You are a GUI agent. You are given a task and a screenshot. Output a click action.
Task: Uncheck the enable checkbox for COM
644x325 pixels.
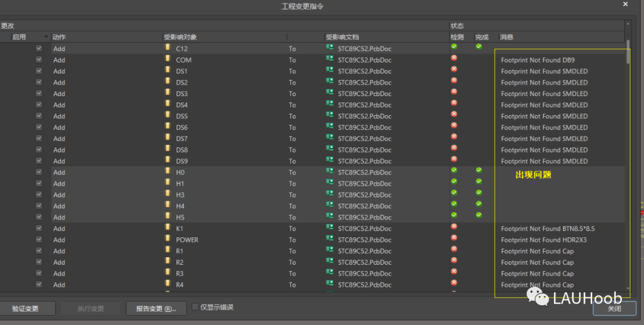39,60
